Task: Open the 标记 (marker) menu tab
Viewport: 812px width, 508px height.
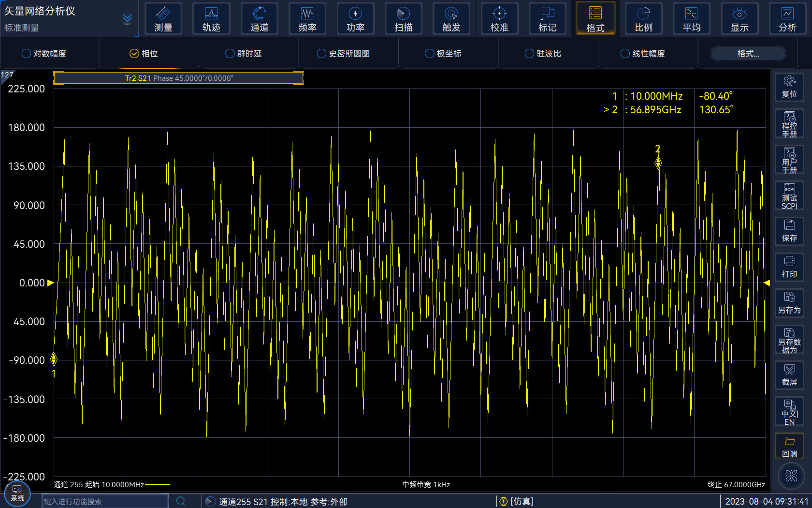Action: pos(547,19)
